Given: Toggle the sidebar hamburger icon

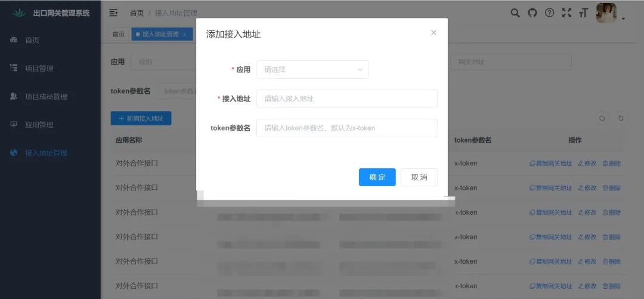Looking at the screenshot, I should point(114,13).
